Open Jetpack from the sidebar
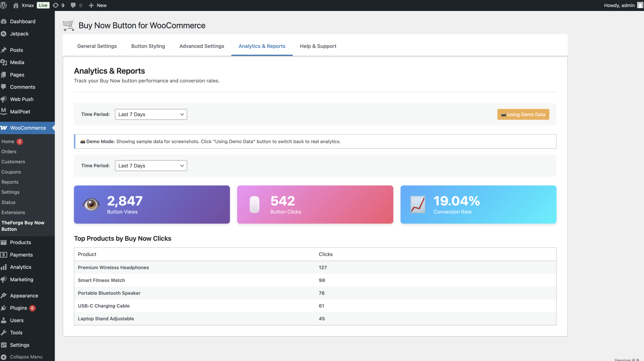The image size is (644, 361). click(x=4, y=33)
